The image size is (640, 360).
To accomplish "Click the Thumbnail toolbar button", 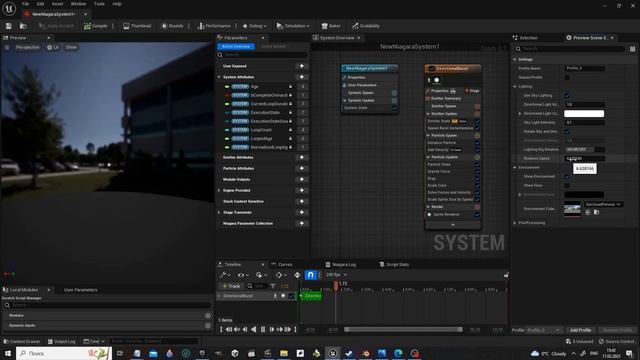I will [x=137, y=26].
